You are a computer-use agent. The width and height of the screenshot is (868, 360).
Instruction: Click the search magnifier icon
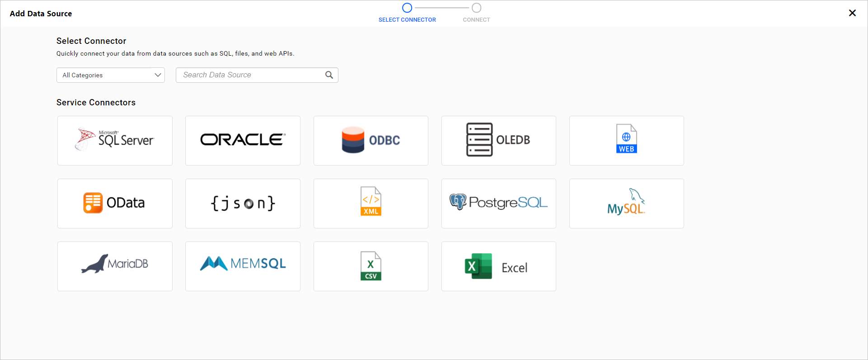(329, 75)
